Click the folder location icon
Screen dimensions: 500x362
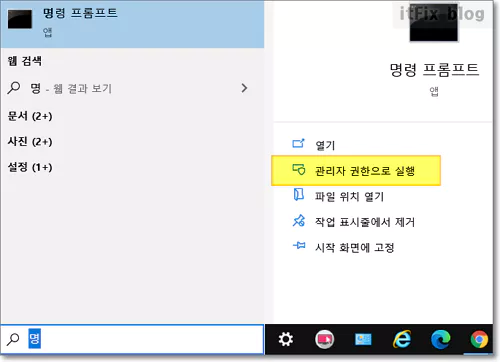299,194
